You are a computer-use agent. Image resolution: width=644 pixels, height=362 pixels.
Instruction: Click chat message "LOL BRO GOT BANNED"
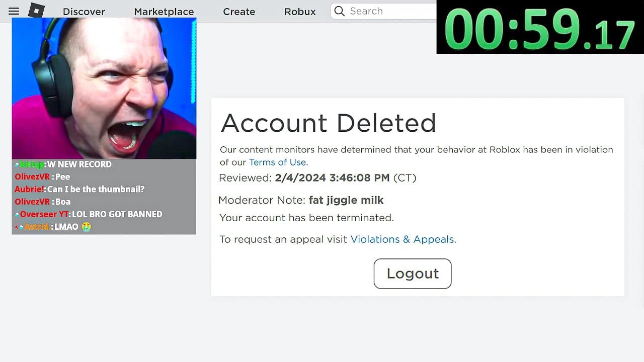coord(117,214)
